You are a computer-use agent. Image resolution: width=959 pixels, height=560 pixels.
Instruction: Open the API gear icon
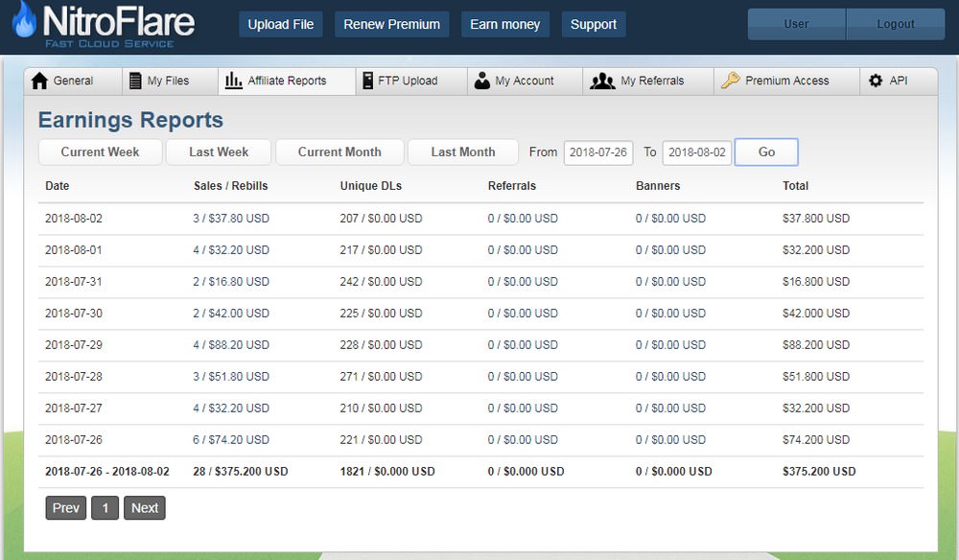click(x=876, y=81)
